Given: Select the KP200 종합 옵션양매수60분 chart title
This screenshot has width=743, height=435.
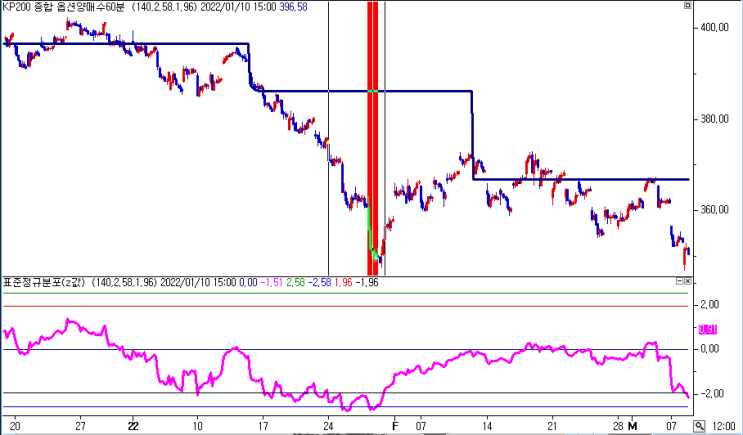Looking at the screenshot, I should point(63,7).
